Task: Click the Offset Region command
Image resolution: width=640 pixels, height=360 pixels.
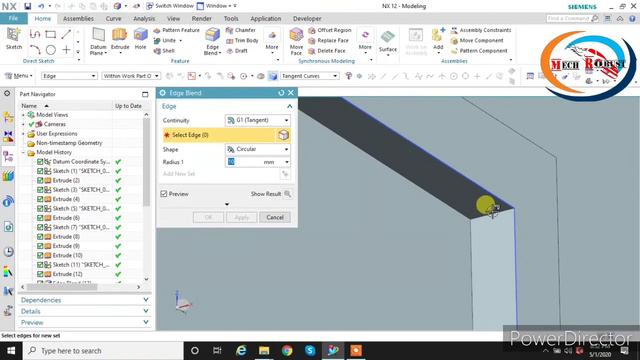Action: click(x=330, y=30)
